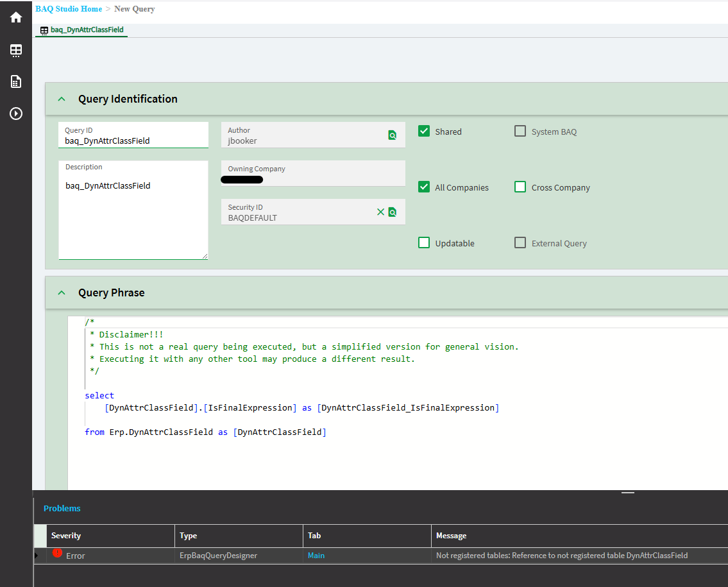Collapse the Query Identification section
Viewport: 728px width, 587px height.
(62, 99)
